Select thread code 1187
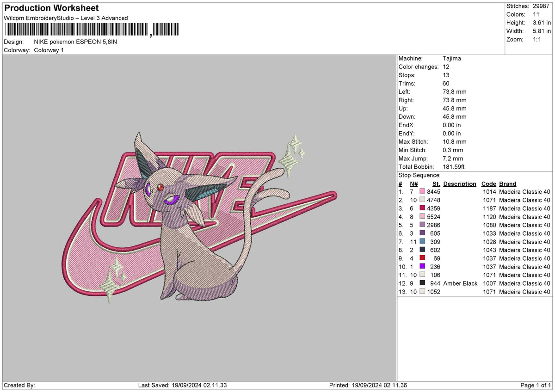The height and width of the screenshot is (392, 555). pos(489,208)
